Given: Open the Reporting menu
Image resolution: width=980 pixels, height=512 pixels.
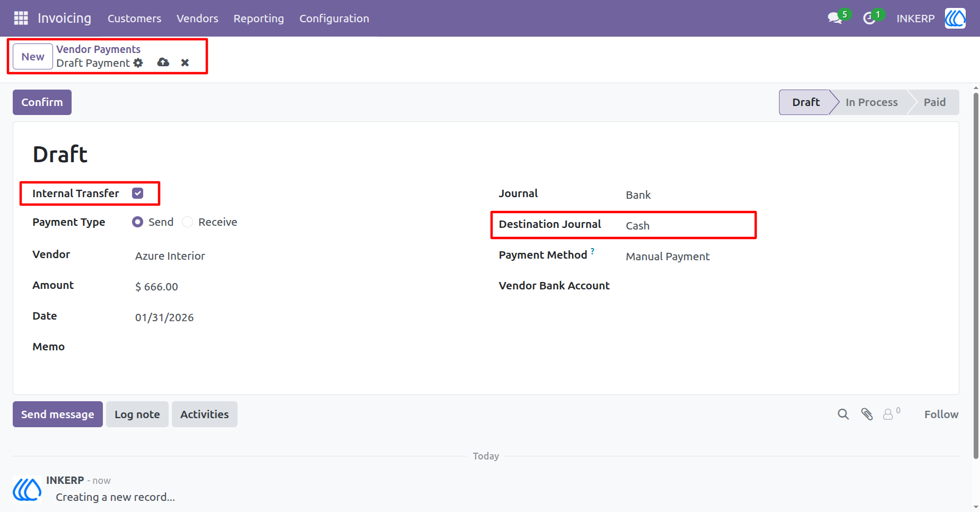Looking at the screenshot, I should click(x=259, y=19).
